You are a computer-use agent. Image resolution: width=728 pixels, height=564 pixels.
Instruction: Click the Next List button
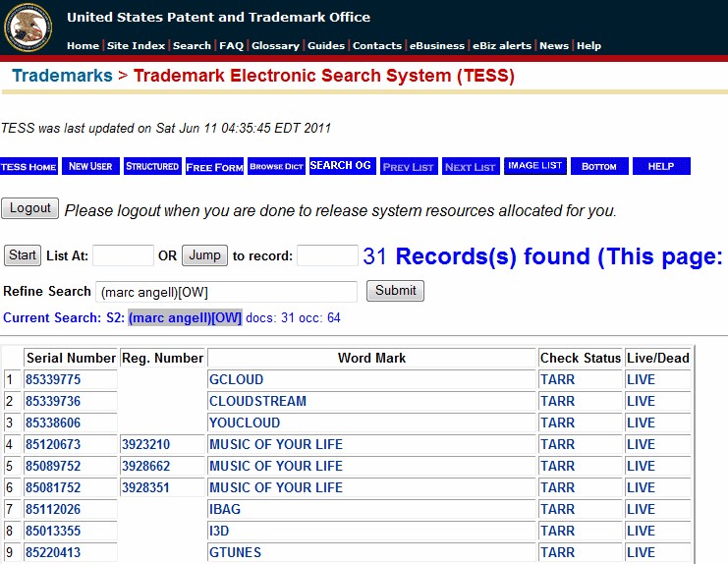(471, 166)
